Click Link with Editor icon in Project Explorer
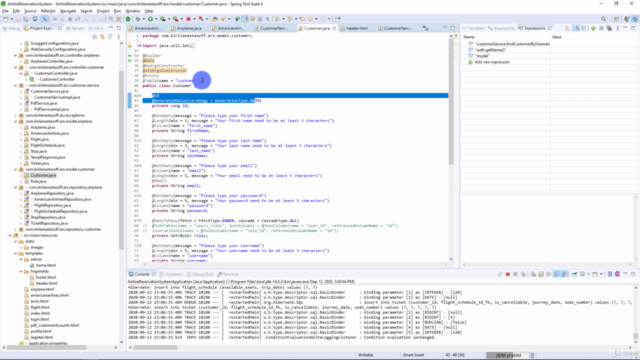This screenshot has height=360, width=640. [x=102, y=37]
